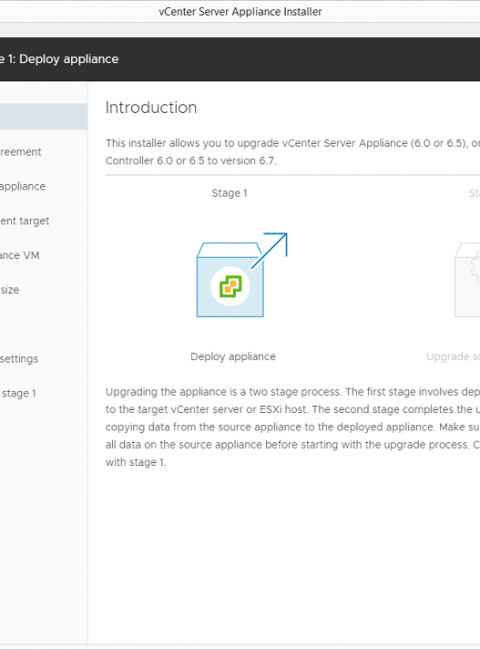
Task: Click the Stage 1 label above the box
Action: point(229,193)
